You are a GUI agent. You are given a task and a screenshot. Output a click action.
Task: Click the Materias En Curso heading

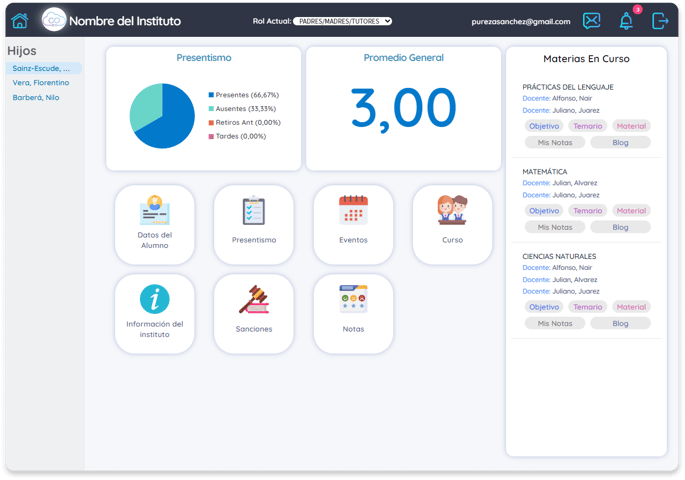[586, 59]
